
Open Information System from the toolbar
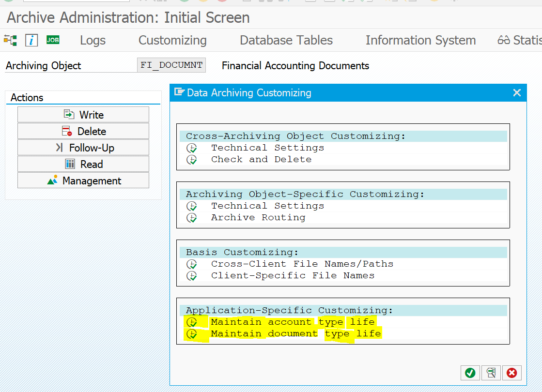[420, 40]
